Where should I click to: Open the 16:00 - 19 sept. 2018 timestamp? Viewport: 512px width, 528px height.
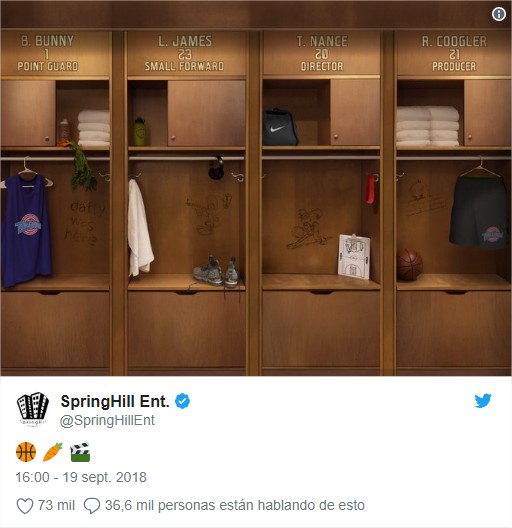coord(81,477)
